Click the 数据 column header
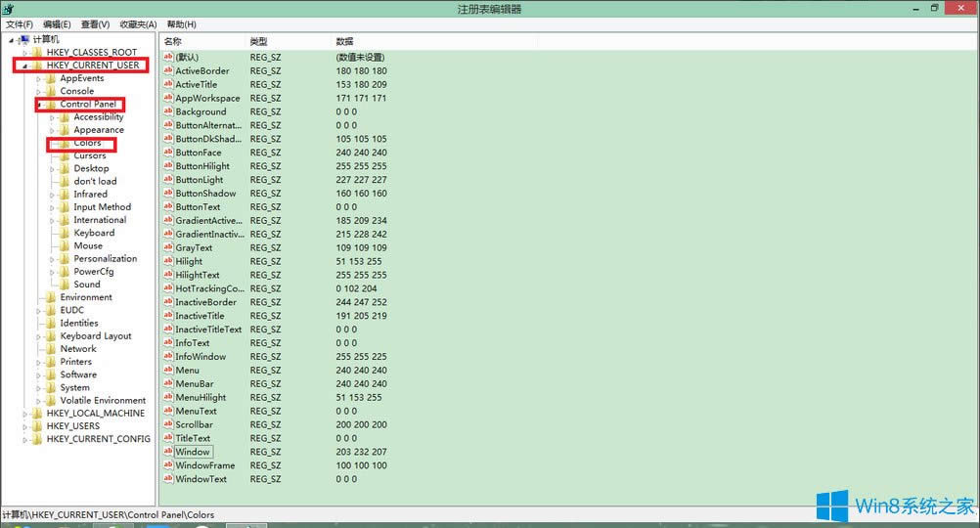Viewport: 980px width, 528px height. [x=345, y=42]
